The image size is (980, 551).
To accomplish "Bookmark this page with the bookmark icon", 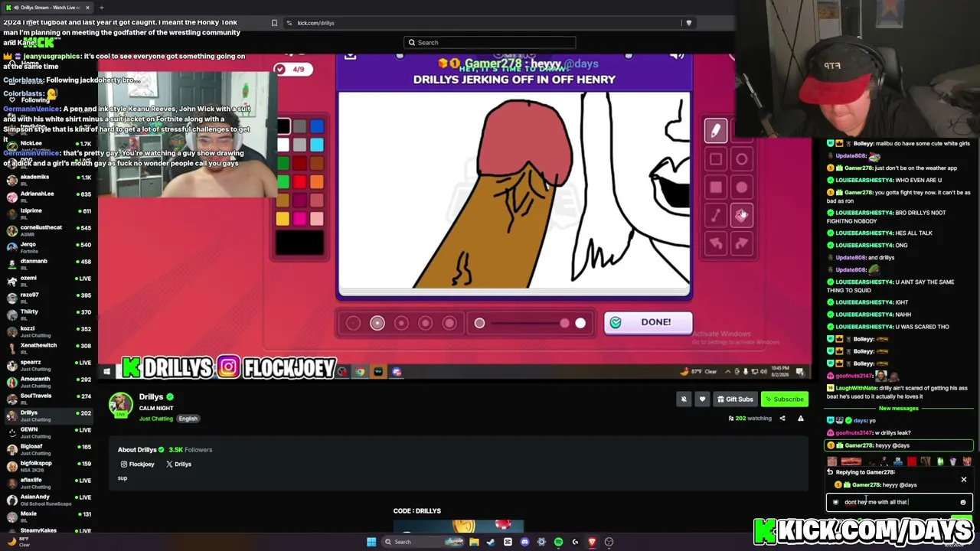I will point(274,23).
